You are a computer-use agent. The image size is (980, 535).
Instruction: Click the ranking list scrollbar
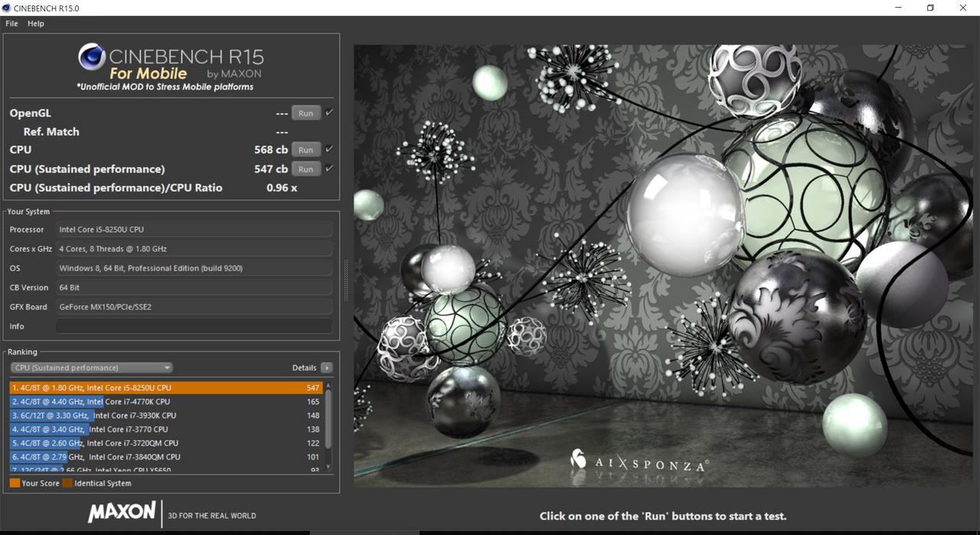[x=328, y=419]
